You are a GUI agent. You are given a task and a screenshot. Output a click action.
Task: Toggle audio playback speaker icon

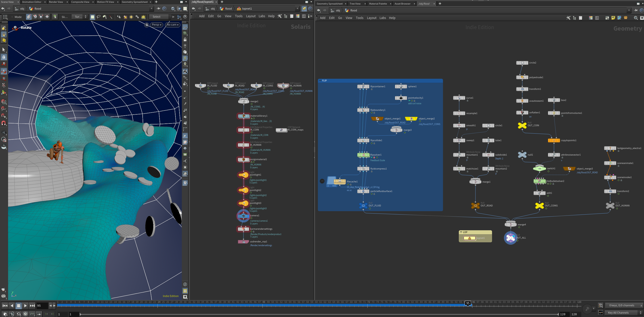12,314
